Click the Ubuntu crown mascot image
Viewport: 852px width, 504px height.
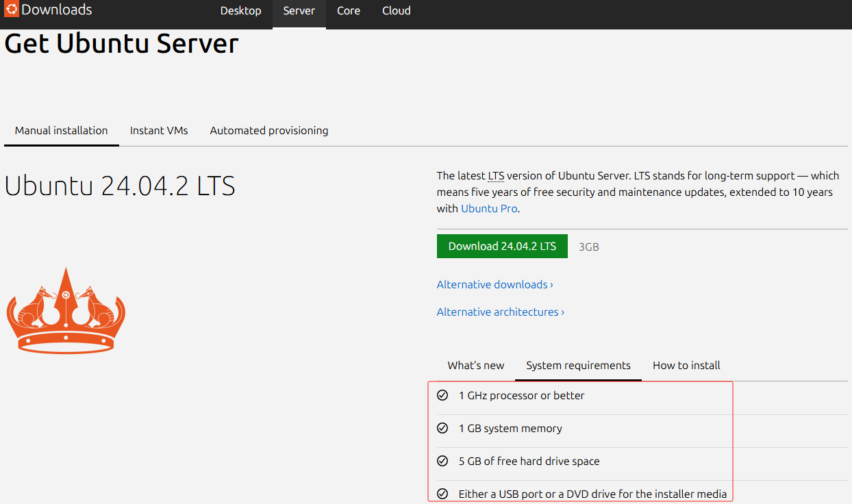[66, 310]
